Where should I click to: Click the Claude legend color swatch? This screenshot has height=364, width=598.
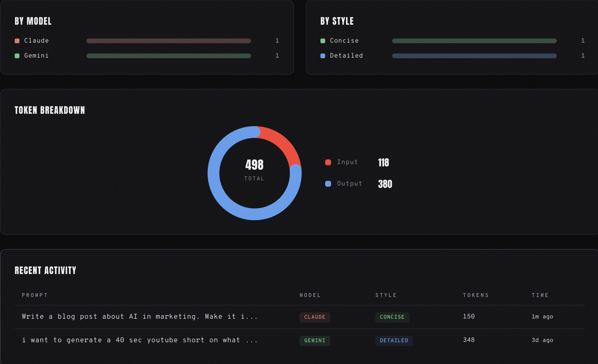17,41
